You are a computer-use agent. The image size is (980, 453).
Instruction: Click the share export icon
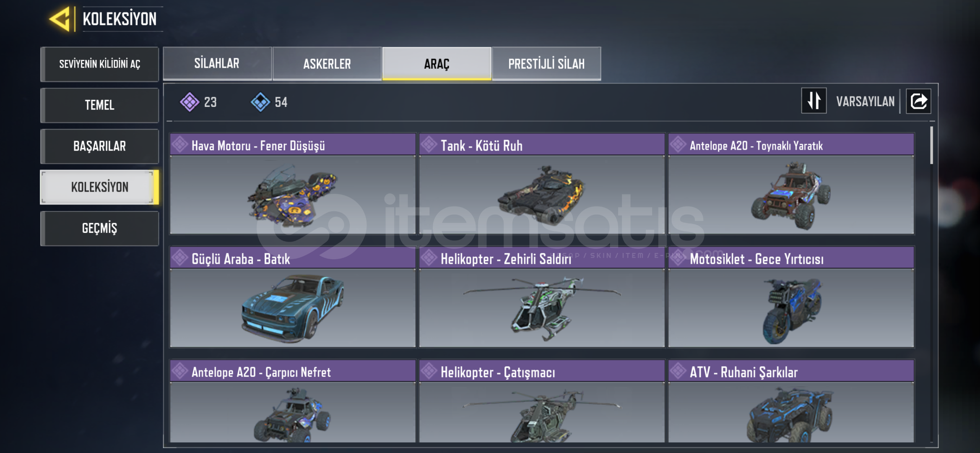point(918,101)
